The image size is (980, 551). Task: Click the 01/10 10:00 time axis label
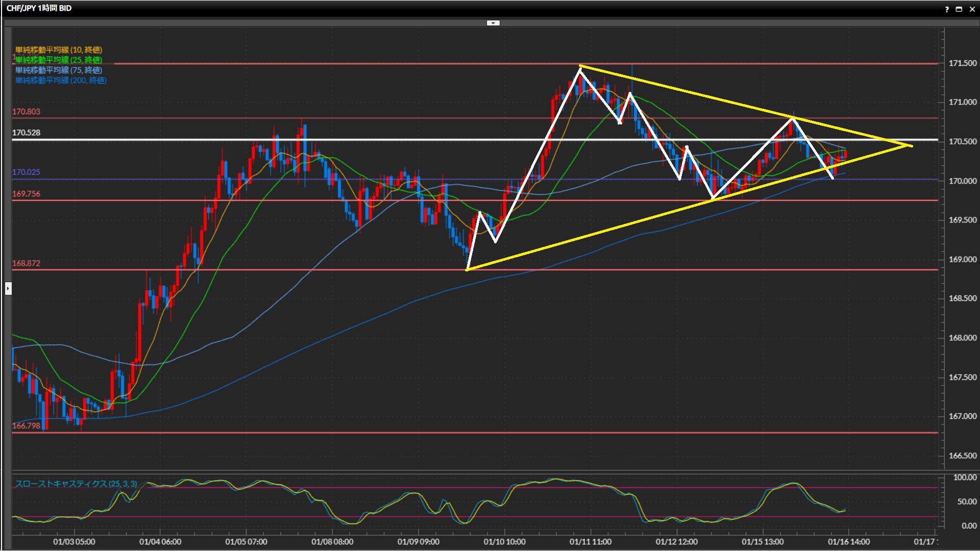(x=504, y=542)
